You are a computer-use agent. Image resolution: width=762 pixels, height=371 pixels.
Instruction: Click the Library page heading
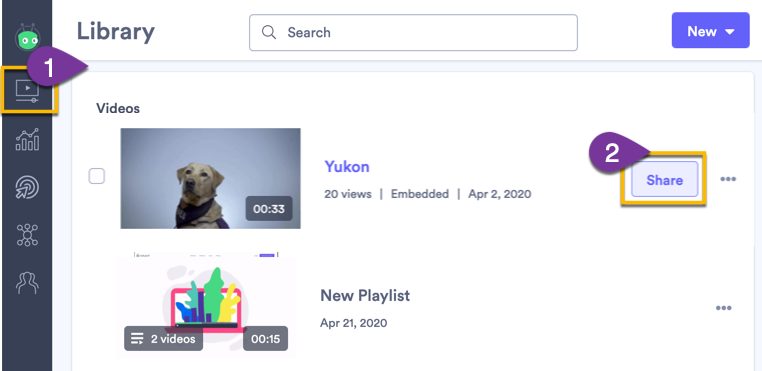116,32
